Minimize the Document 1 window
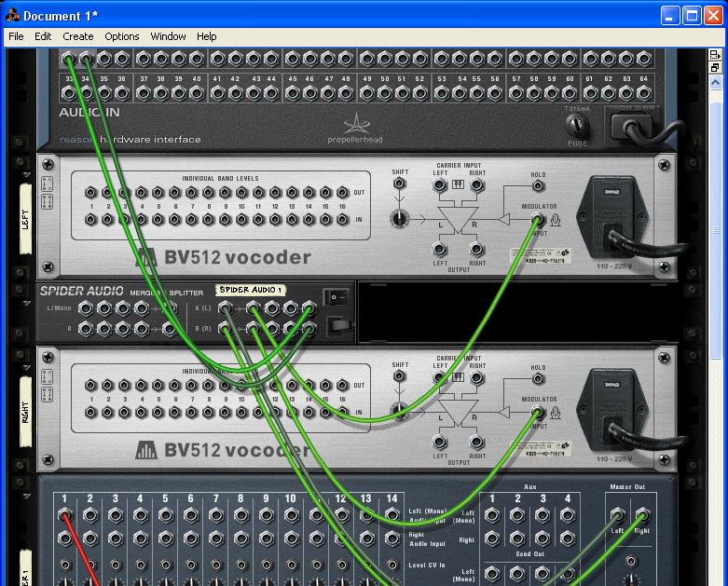 tap(669, 15)
